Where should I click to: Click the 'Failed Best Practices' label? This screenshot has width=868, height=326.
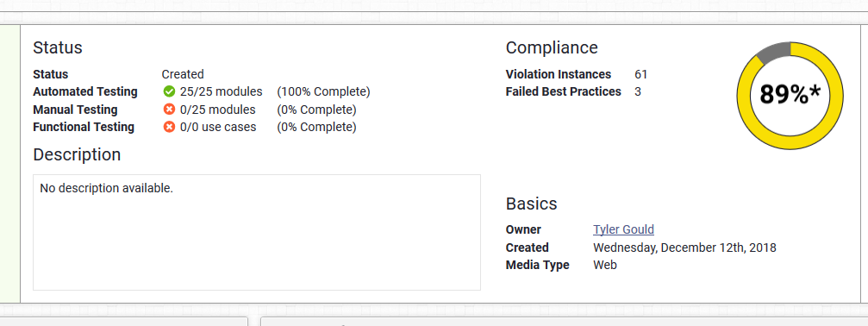564,92
